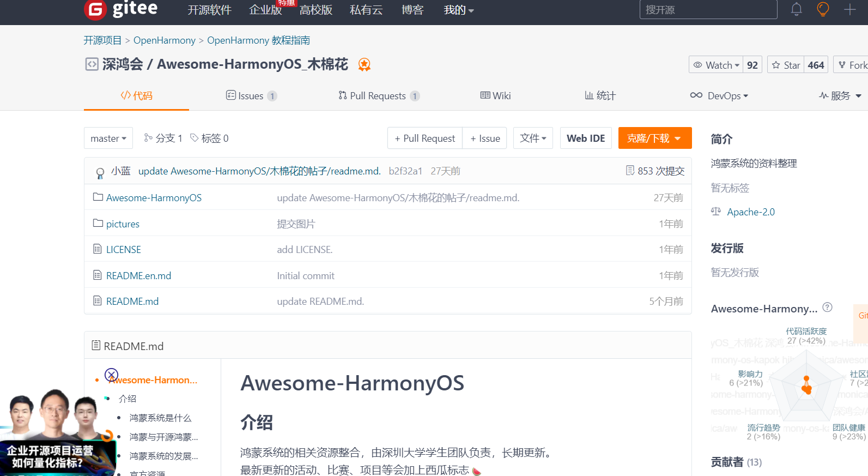Expand the master branch dropdown
Screen dimensions: 868x476
coord(108,138)
